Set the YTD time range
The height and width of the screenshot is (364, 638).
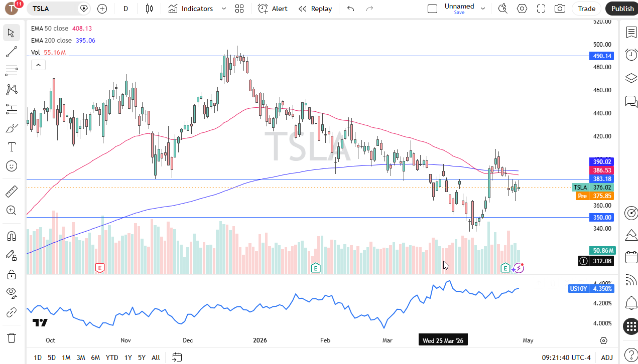pyautogui.click(x=112, y=357)
